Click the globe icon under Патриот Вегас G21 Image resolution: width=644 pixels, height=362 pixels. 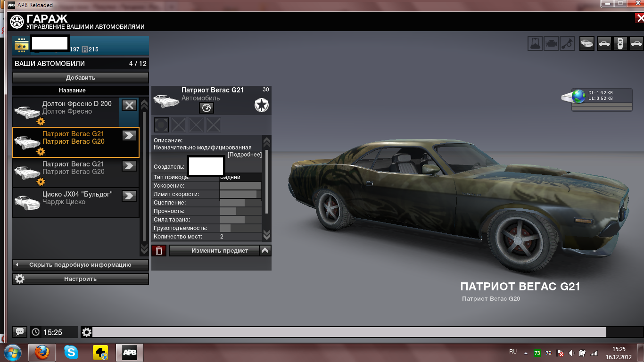pyautogui.click(x=206, y=108)
